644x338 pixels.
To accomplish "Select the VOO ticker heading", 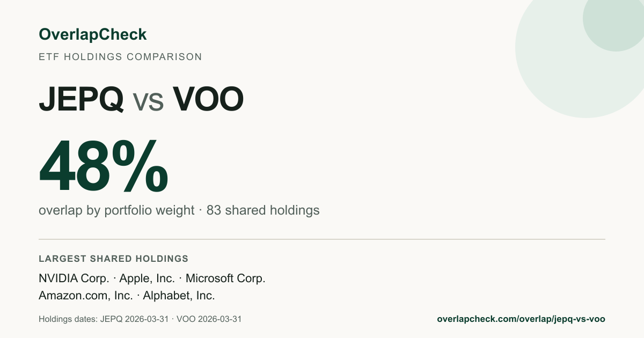I will pyautogui.click(x=208, y=99).
